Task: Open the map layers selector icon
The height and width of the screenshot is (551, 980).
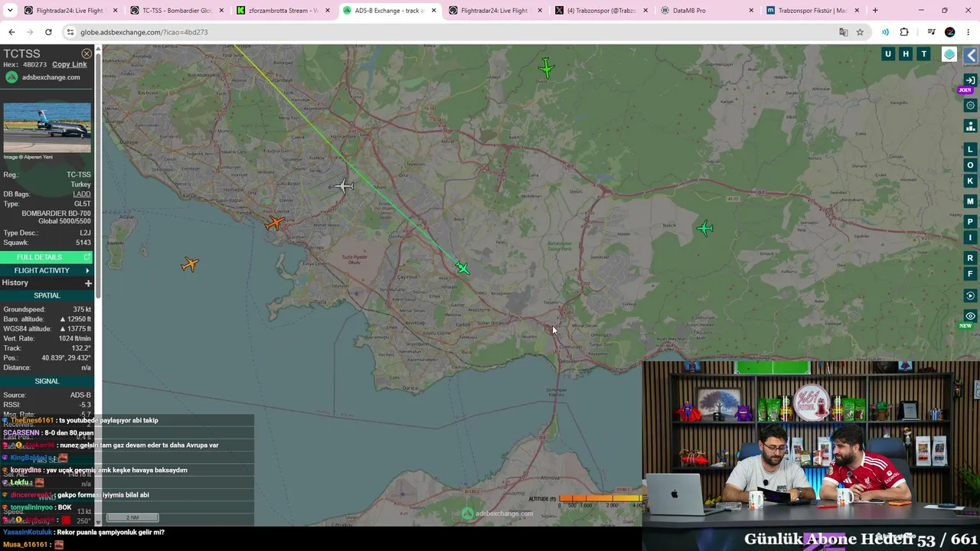Action: point(949,54)
